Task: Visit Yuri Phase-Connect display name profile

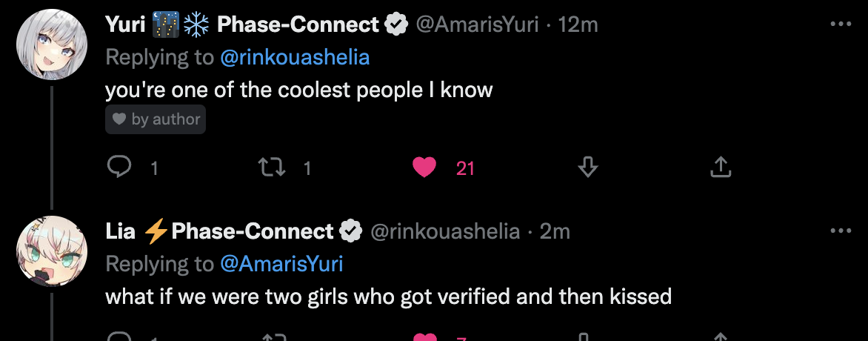Action: (x=242, y=24)
